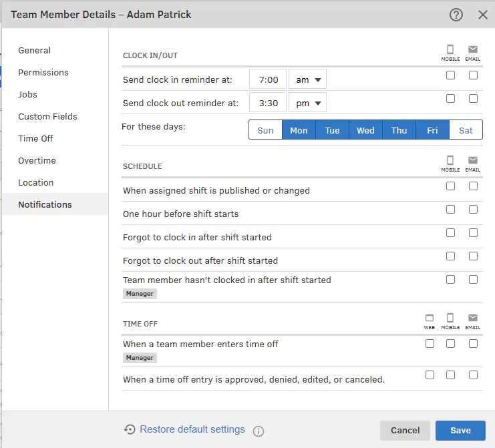Open the help question mark icon
The height and width of the screenshot is (448, 495).
(x=456, y=15)
